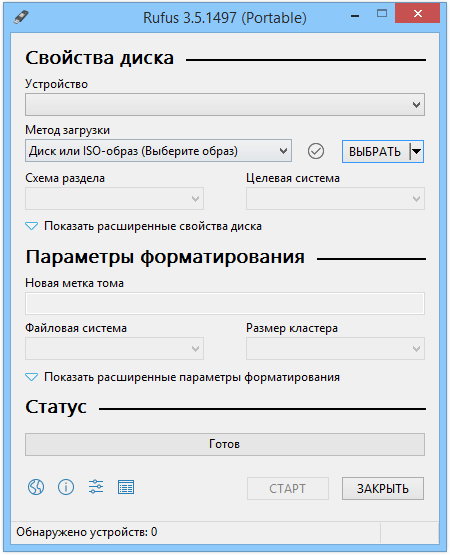Open the Размер кластера dropdown

tap(335, 349)
